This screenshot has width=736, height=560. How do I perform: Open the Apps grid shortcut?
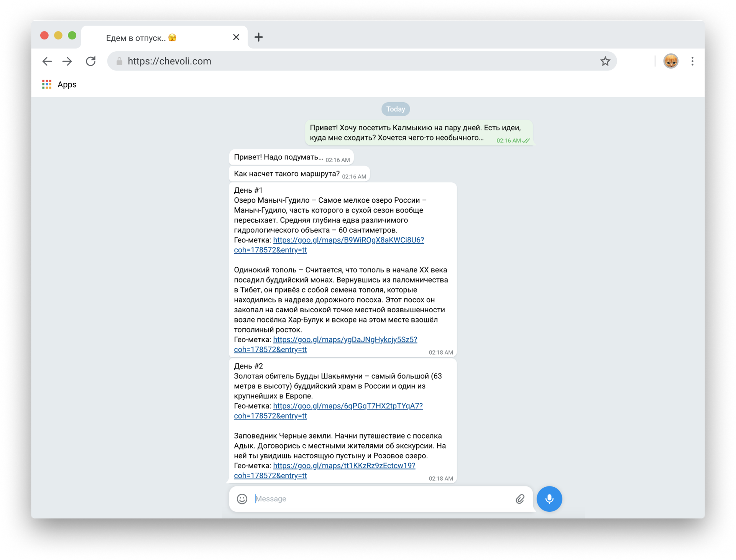coord(47,85)
